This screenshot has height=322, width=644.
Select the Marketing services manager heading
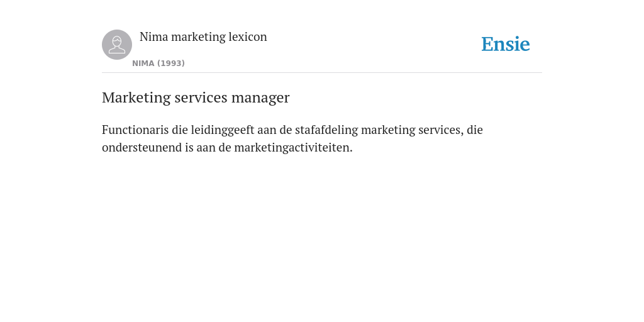click(x=196, y=97)
